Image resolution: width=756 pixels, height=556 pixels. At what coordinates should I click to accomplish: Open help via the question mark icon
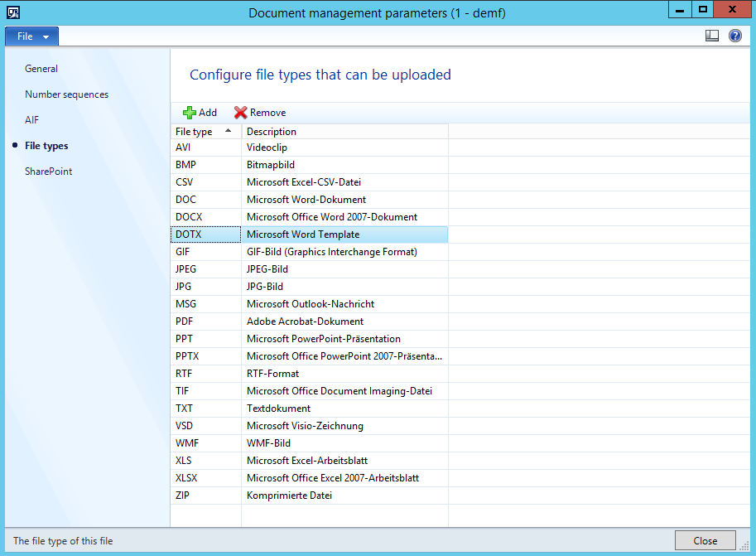point(734,36)
